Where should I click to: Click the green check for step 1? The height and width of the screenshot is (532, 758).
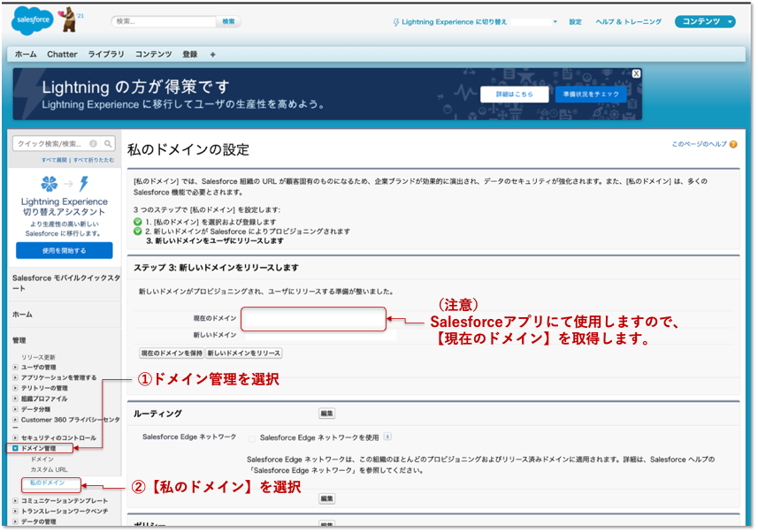pos(138,222)
